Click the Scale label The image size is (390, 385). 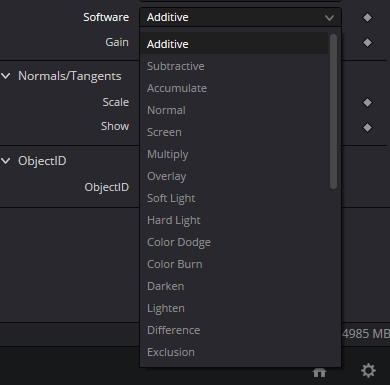point(116,102)
